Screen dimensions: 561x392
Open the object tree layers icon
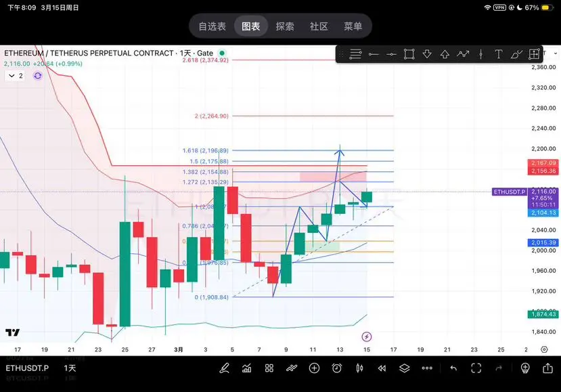click(x=404, y=368)
